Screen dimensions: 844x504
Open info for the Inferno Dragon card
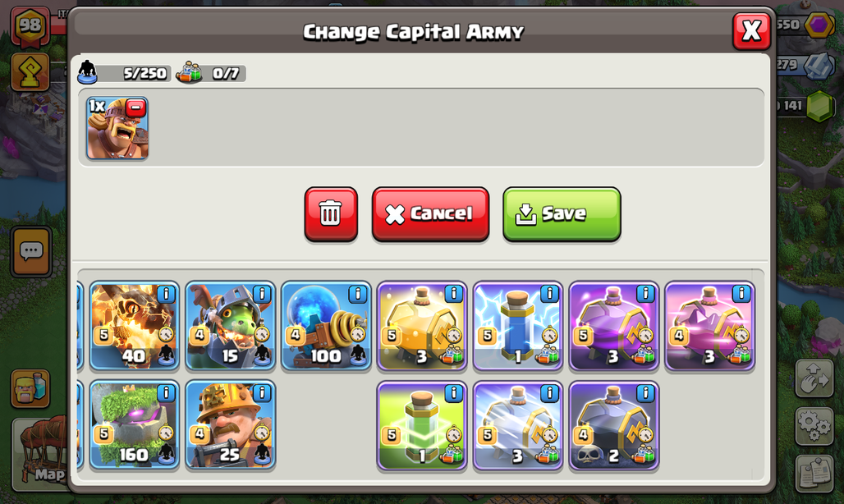pos(166,294)
